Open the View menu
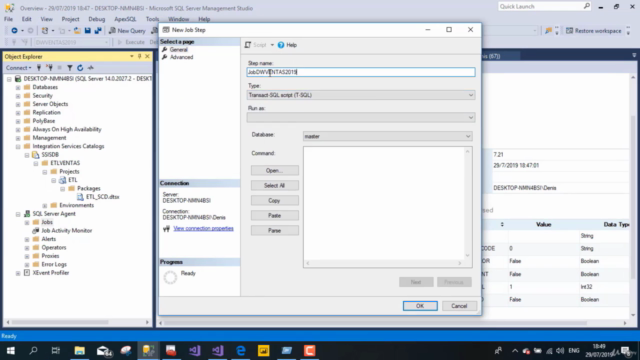Screen dimensions: 640x360 pyautogui.click(x=46, y=19)
